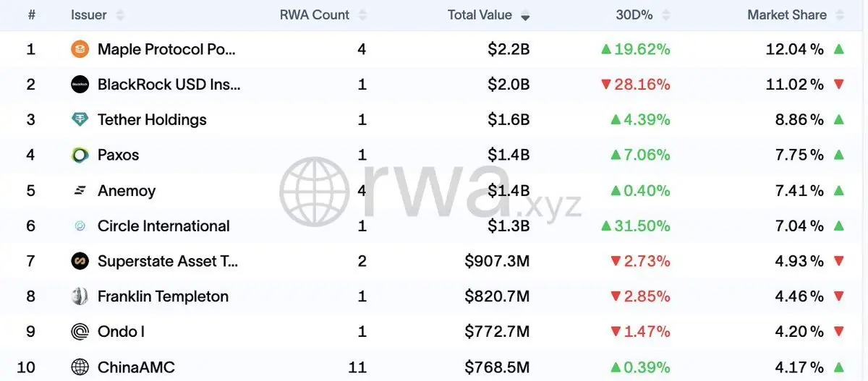Select the $772.7M total value cell
The width and height of the screenshot is (868, 381).
click(497, 331)
